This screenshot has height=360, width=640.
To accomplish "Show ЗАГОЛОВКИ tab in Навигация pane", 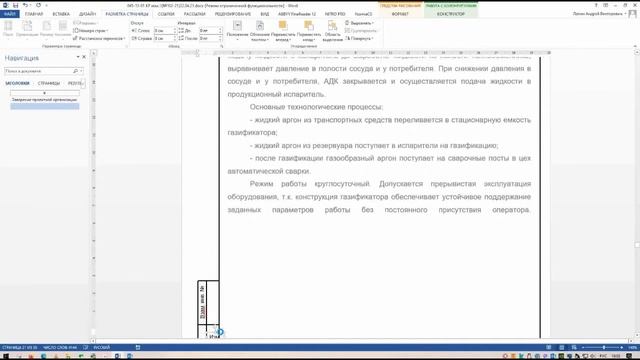I will (x=18, y=83).
